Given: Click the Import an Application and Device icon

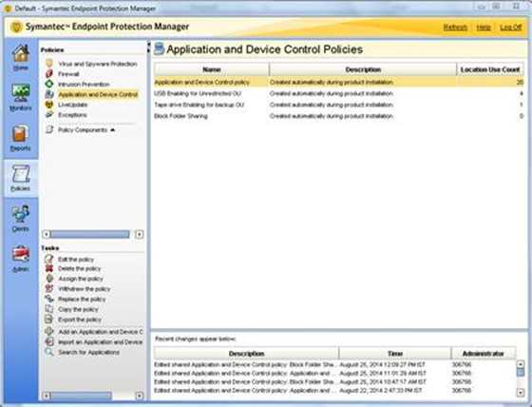Looking at the screenshot, I should (x=49, y=341).
